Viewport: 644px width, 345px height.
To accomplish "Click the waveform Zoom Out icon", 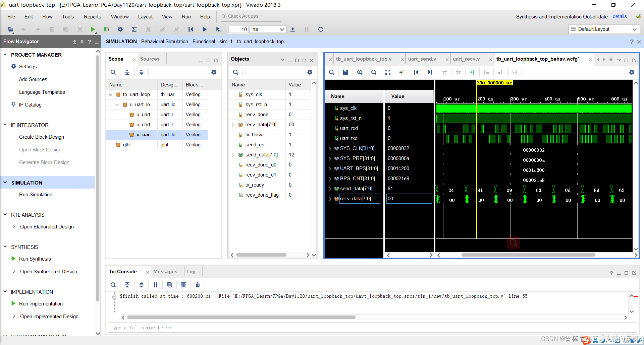I will 374,72.
